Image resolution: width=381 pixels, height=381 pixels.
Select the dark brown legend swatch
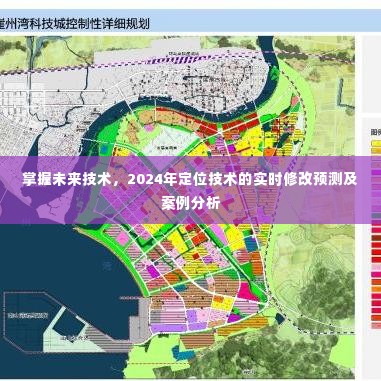(x=376, y=238)
